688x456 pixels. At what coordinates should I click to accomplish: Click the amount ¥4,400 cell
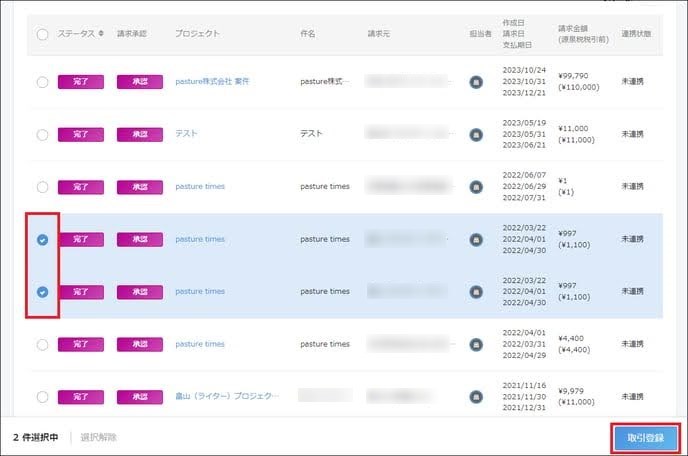point(571,338)
